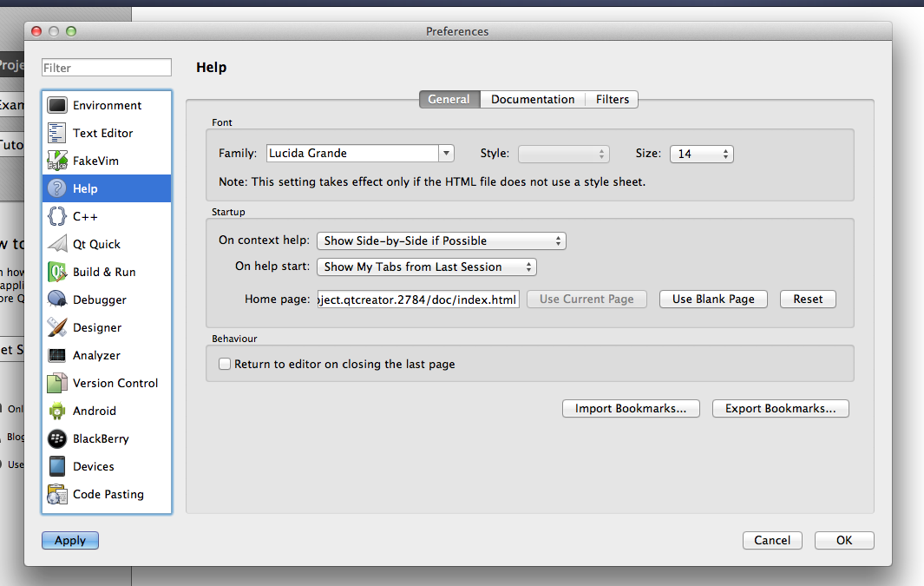Open the On context help dropdown

[x=441, y=240]
